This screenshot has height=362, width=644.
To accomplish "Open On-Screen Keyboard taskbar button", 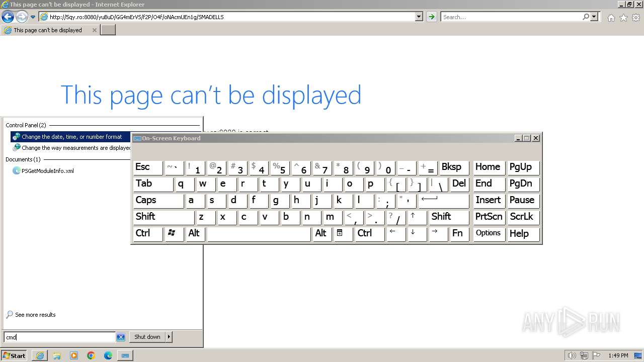I will (125, 355).
